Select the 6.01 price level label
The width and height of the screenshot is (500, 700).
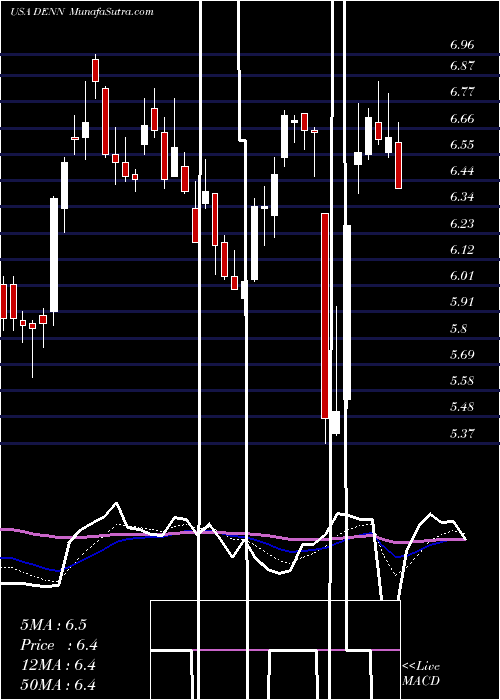(x=462, y=275)
